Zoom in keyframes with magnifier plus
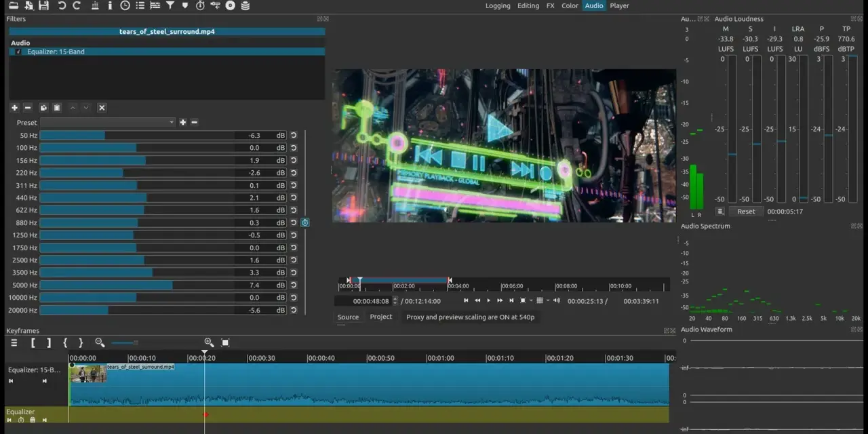The height and width of the screenshot is (434, 868). tap(209, 343)
